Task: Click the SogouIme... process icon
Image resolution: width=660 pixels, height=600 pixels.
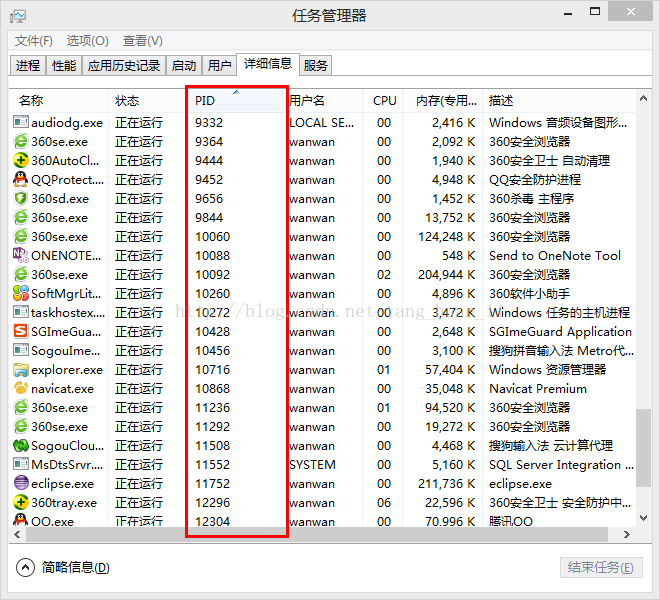Action: coord(21,350)
